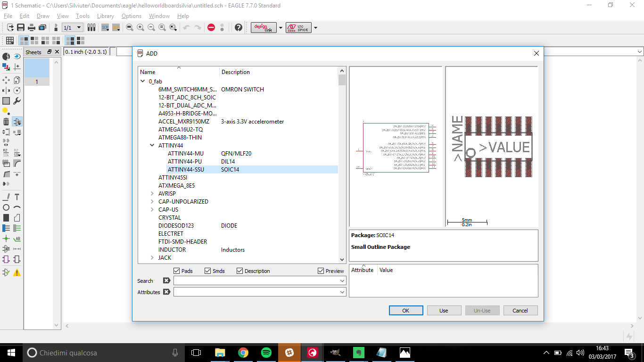Open the Options menu
Screen dimensions: 644x362
pyautogui.click(x=132, y=16)
